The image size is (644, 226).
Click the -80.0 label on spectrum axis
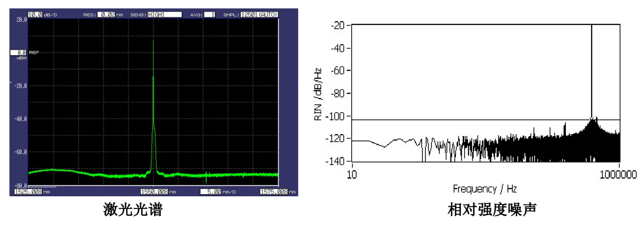pos(21,186)
